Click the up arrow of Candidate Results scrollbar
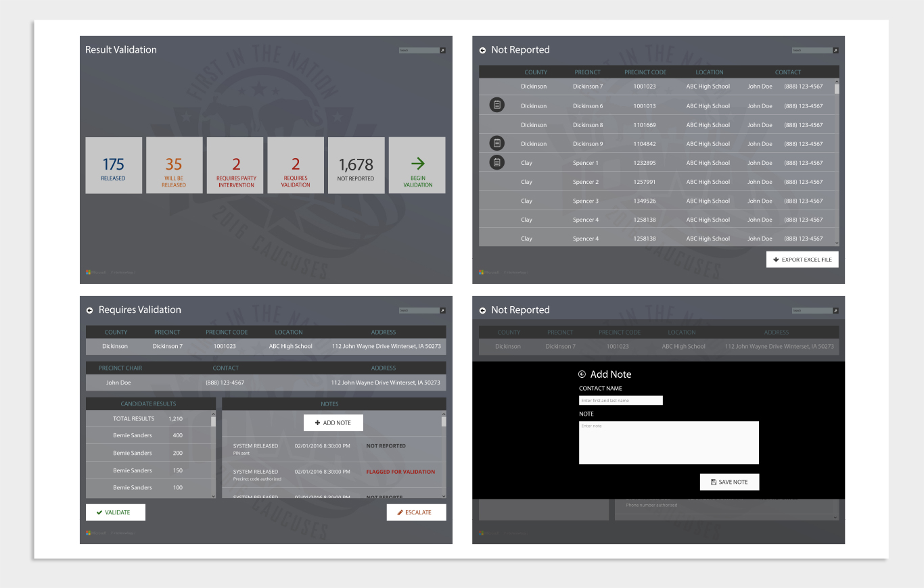Viewport: 924px width, 588px height. pyautogui.click(x=214, y=414)
